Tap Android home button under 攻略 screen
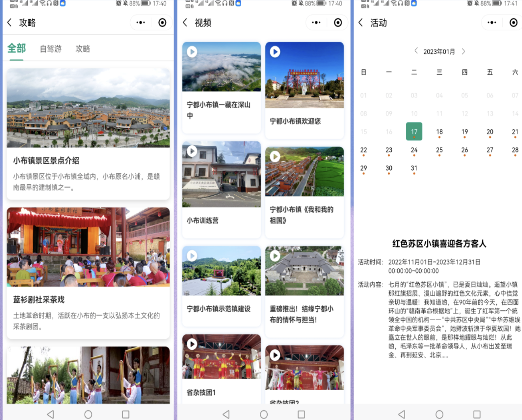 tap(88, 414)
